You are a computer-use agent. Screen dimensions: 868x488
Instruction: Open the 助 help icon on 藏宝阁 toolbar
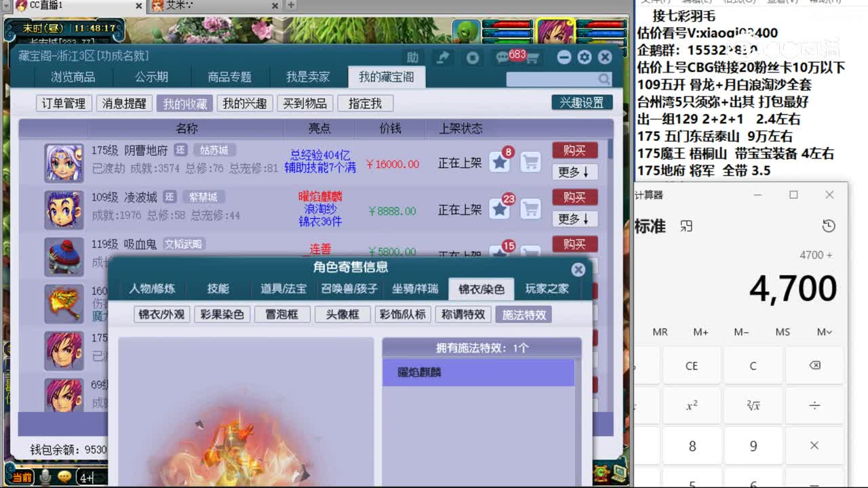click(x=413, y=58)
